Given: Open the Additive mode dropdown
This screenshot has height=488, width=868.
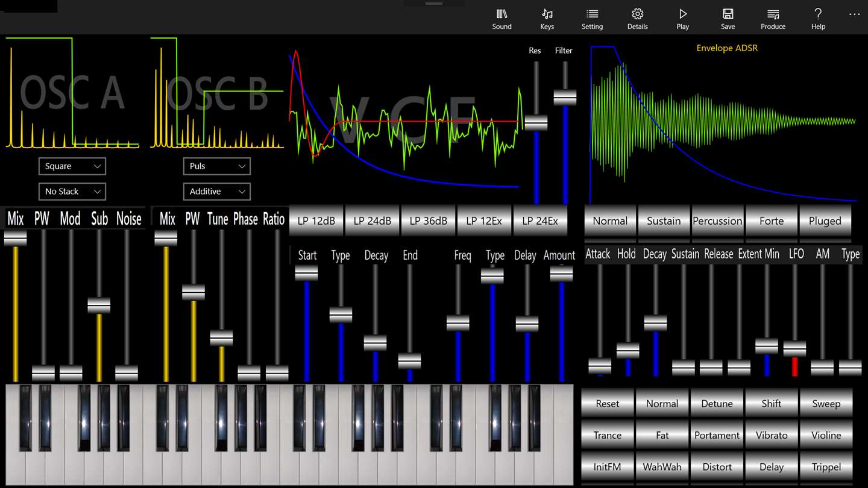Looking at the screenshot, I should point(217,192).
